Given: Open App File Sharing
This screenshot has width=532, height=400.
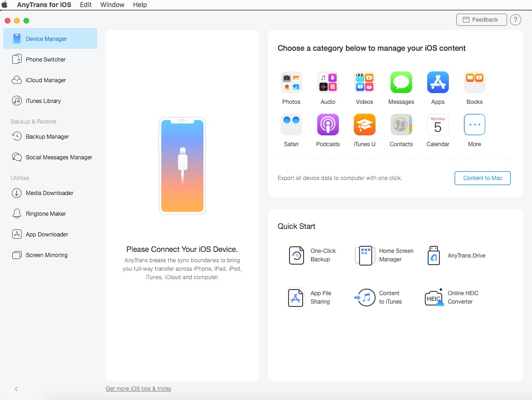Looking at the screenshot, I should [x=309, y=298].
